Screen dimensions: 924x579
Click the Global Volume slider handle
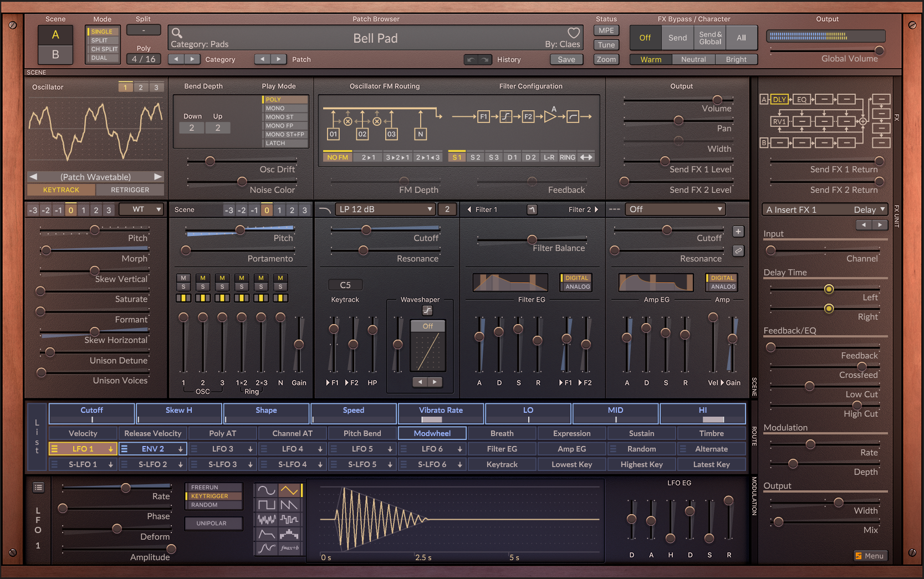[x=879, y=50]
